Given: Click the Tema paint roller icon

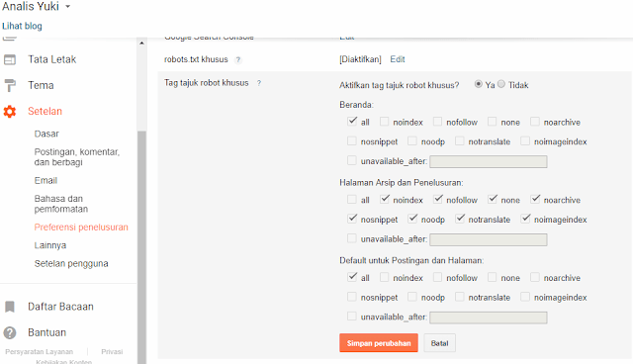Looking at the screenshot, I should pos(10,85).
